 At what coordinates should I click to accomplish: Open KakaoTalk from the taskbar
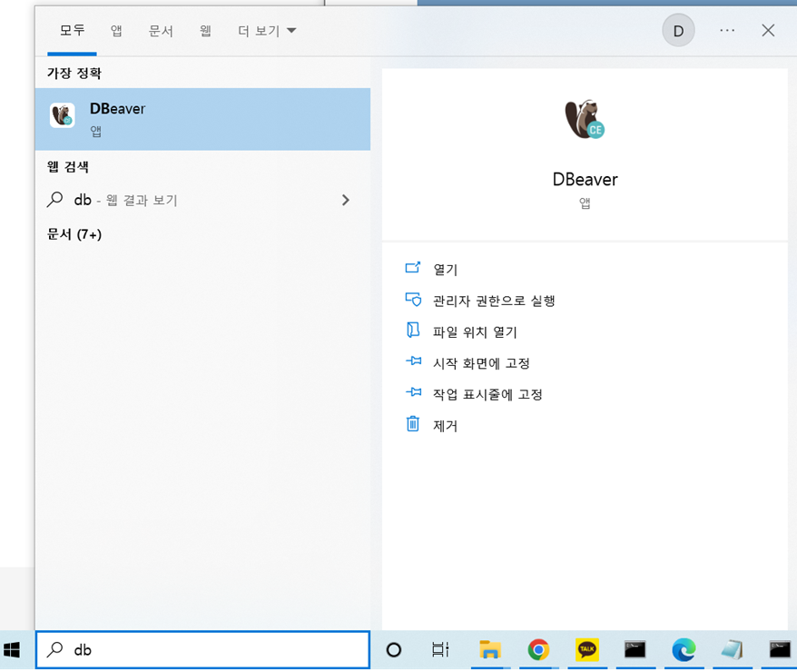pyautogui.click(x=587, y=649)
